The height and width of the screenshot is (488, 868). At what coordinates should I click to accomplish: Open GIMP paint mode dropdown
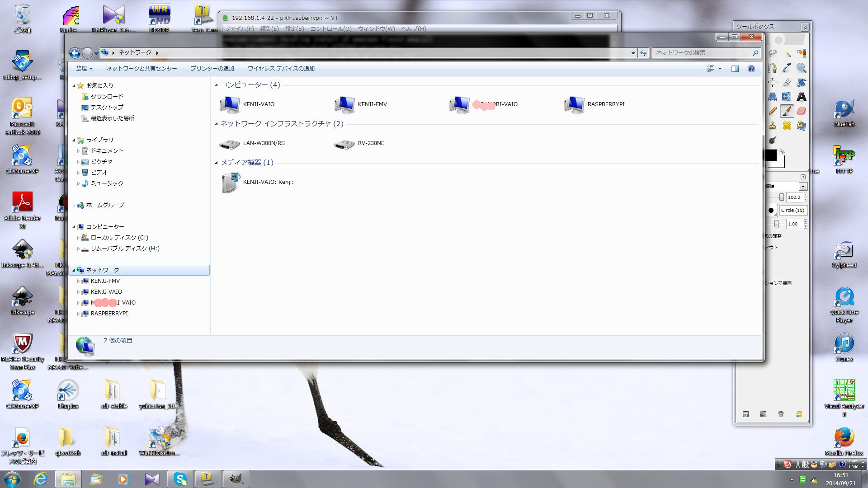click(x=803, y=187)
